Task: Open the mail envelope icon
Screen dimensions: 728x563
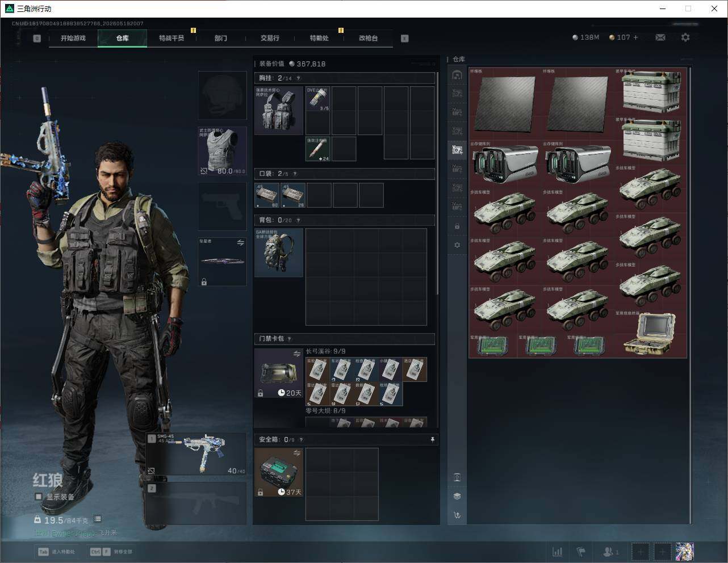Action: click(x=660, y=37)
